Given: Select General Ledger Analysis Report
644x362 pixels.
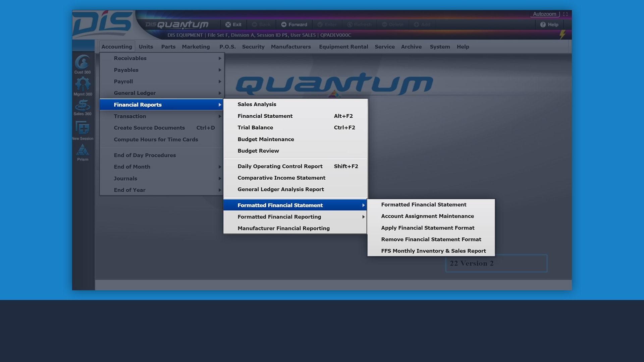Looking at the screenshot, I should (296, 189).
